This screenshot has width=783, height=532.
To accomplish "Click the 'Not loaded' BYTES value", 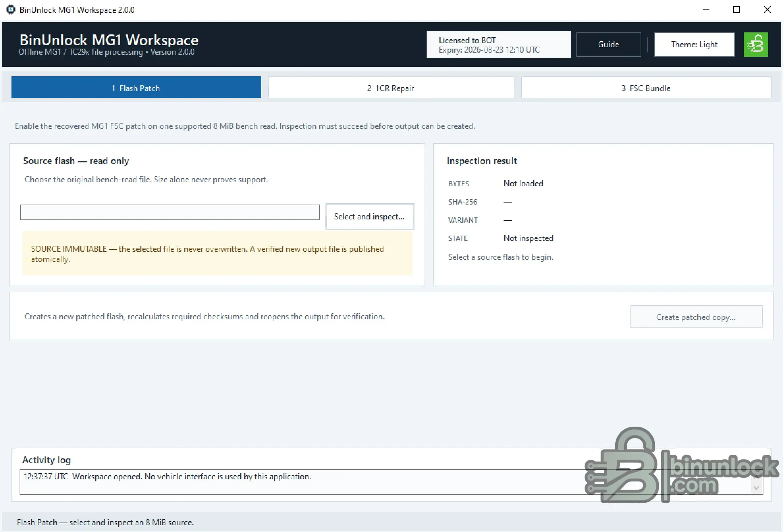I will 523,184.
